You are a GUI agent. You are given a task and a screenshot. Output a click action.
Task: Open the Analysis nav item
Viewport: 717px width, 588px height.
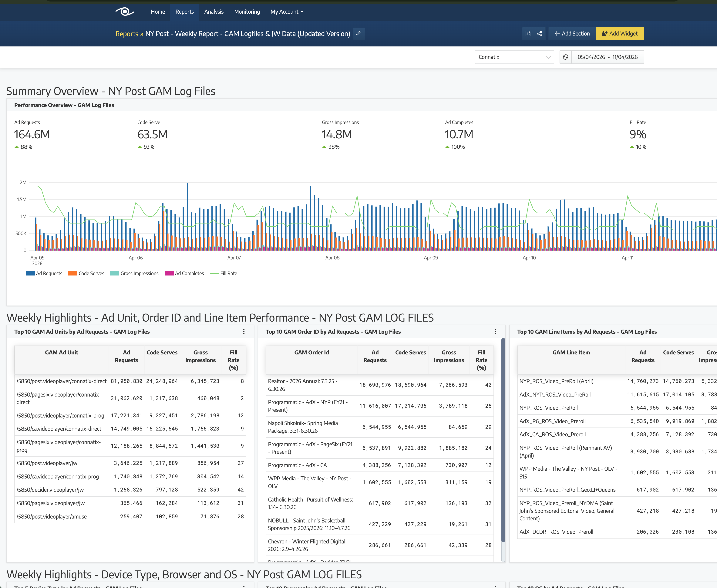[214, 12]
